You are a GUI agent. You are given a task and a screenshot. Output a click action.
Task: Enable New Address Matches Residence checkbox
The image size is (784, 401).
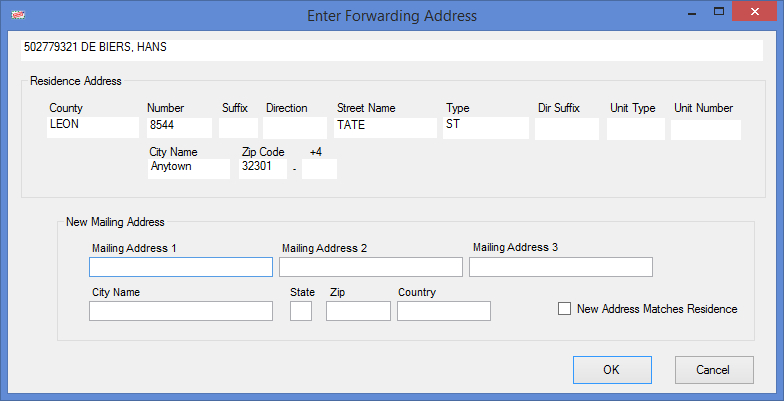[x=564, y=309]
